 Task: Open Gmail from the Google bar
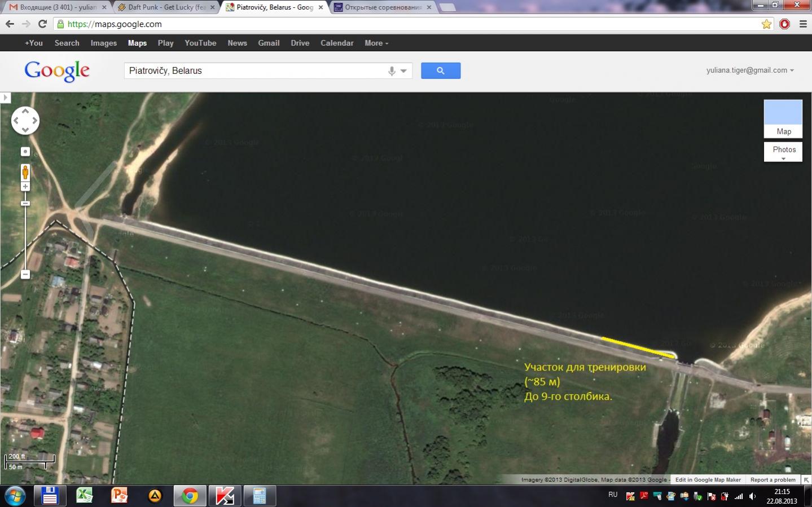tap(269, 43)
